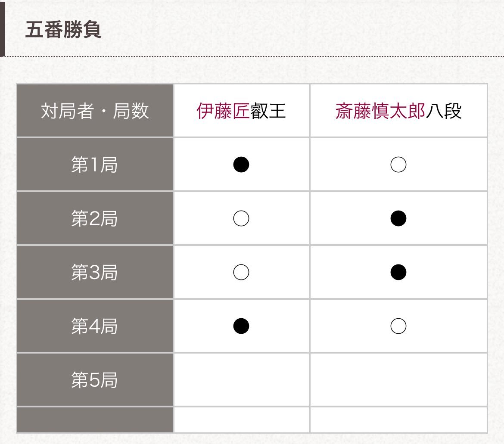Click the 五番勝負 section heading

pyautogui.click(x=63, y=30)
